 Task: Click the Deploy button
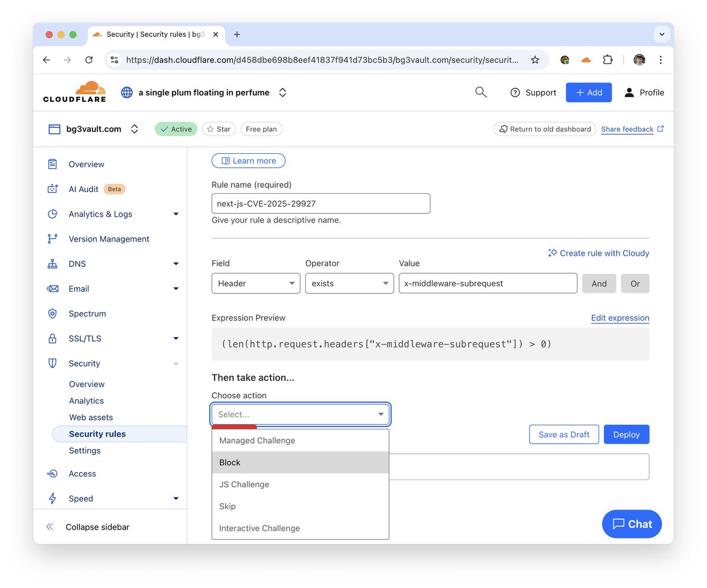point(626,434)
